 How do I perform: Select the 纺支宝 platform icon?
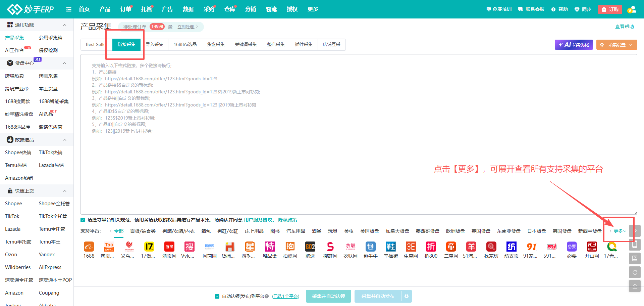click(x=511, y=247)
